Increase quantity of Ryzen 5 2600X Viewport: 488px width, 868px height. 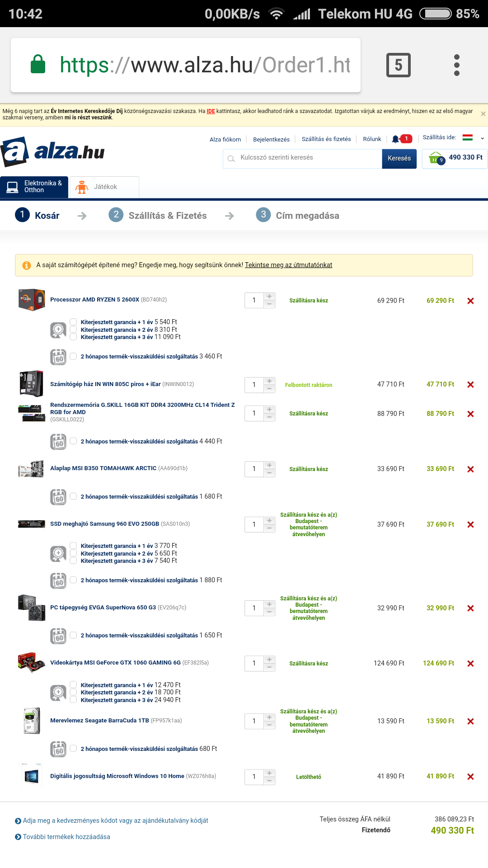click(x=269, y=297)
